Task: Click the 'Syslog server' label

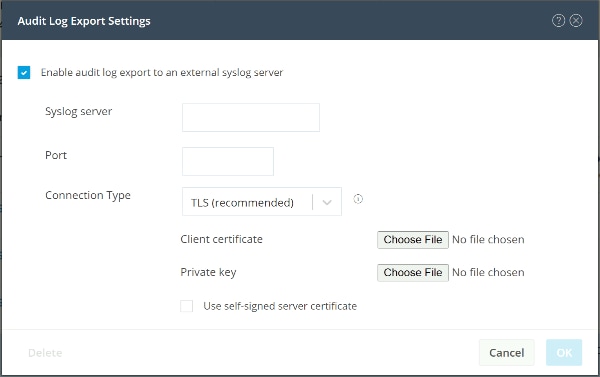Action: pos(78,112)
